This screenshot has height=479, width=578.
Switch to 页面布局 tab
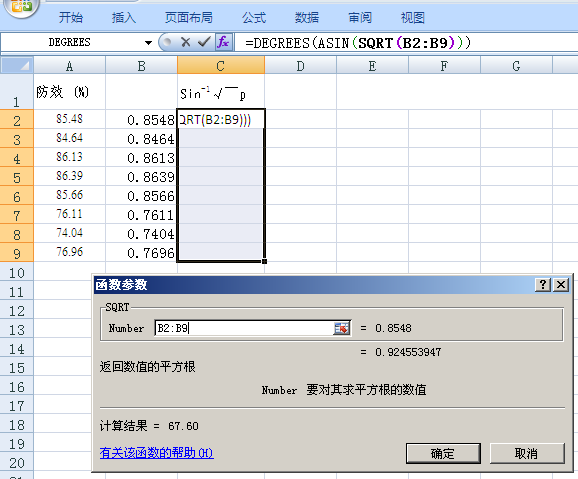pyautogui.click(x=188, y=17)
